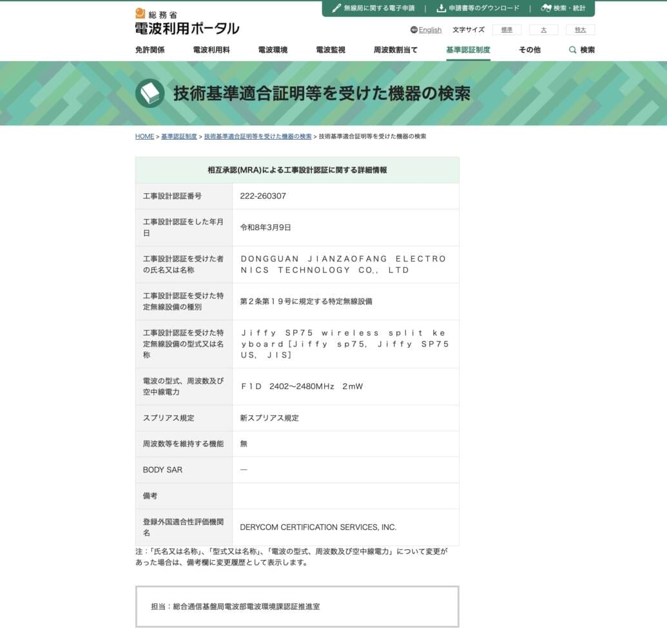Open 検索・統計 link in top bar
The image size is (667, 644).
569,8
